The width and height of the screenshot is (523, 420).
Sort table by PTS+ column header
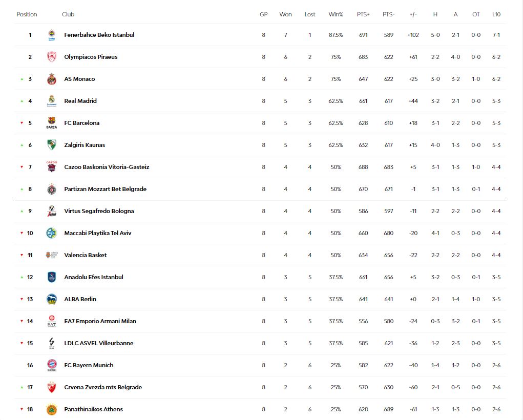point(363,14)
